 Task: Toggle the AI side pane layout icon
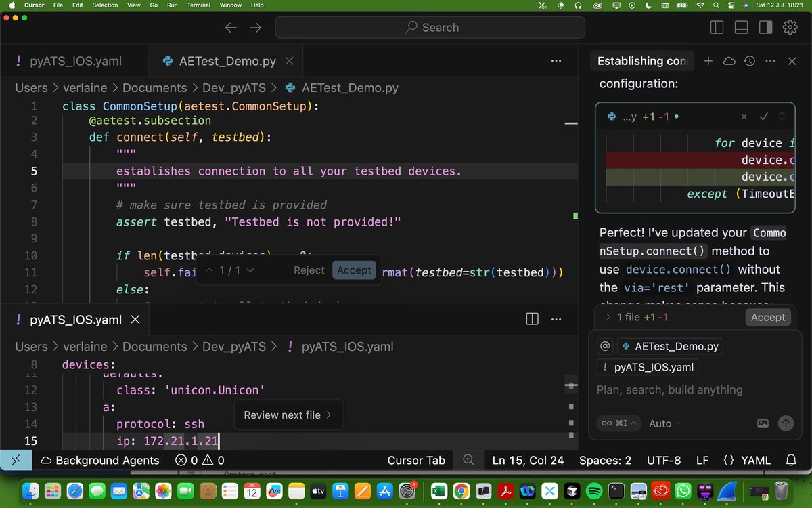(765, 28)
